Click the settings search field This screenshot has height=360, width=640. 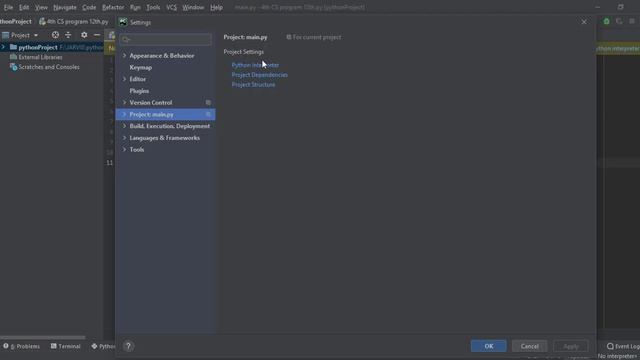(x=166, y=39)
